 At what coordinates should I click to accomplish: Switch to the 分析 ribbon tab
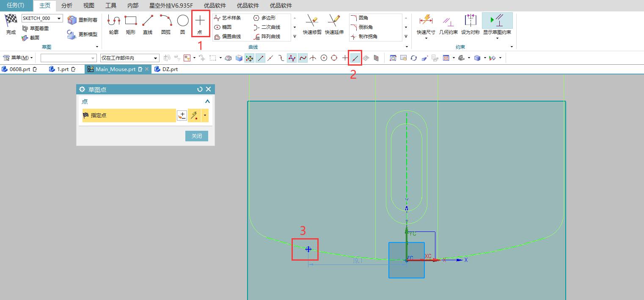click(x=66, y=6)
